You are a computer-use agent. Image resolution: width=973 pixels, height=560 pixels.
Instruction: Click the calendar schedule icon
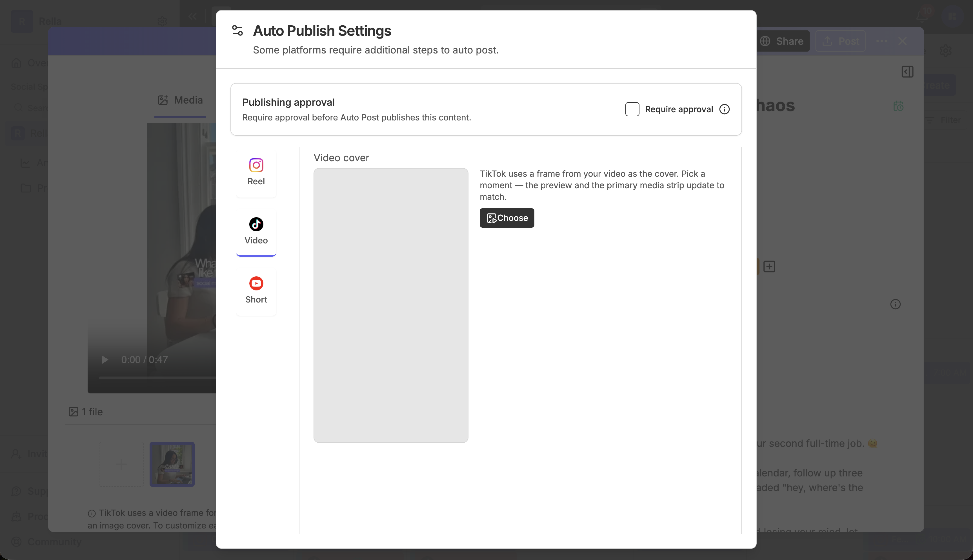click(898, 106)
